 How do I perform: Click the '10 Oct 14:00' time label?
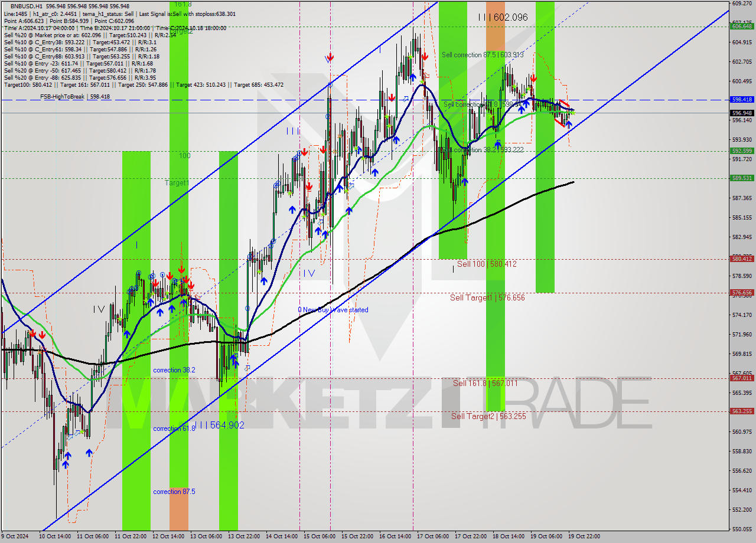(x=55, y=537)
